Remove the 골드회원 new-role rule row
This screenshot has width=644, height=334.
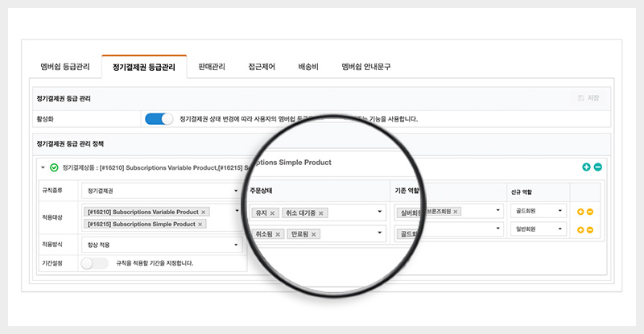590,212
